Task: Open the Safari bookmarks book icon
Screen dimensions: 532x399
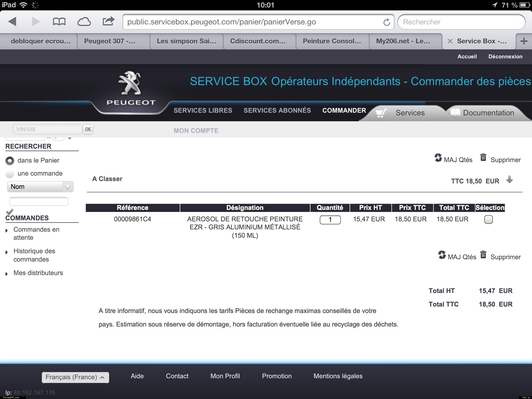Action: coord(59,22)
